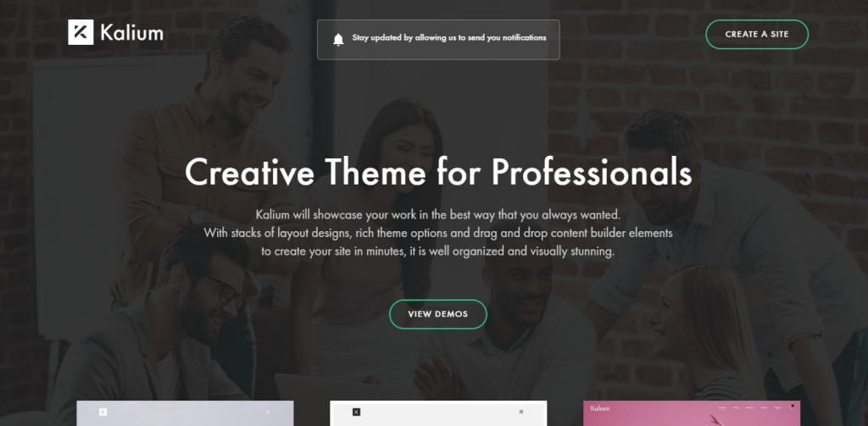Open the menu icon in the white demo thumbnail
The width and height of the screenshot is (868, 426).
pos(521,412)
